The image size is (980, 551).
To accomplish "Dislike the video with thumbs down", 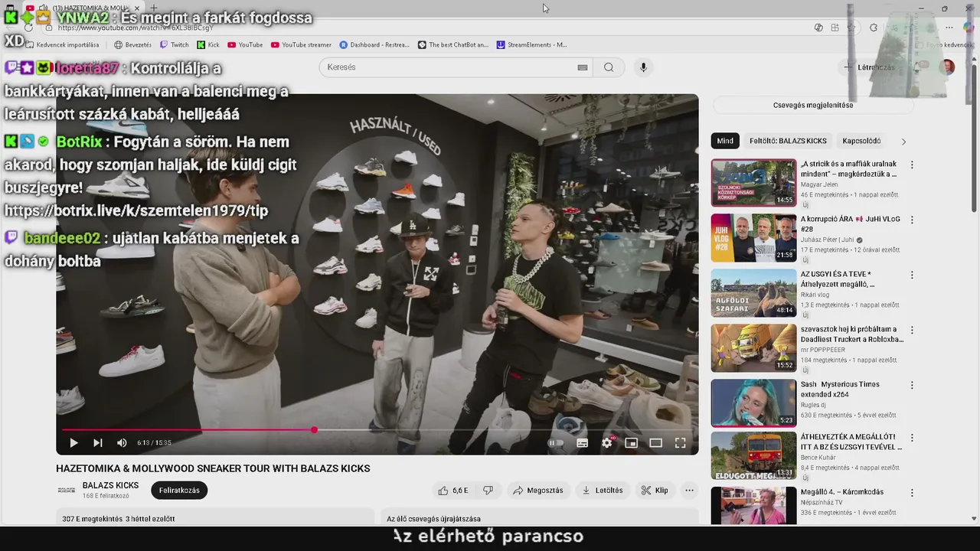I will (x=488, y=491).
